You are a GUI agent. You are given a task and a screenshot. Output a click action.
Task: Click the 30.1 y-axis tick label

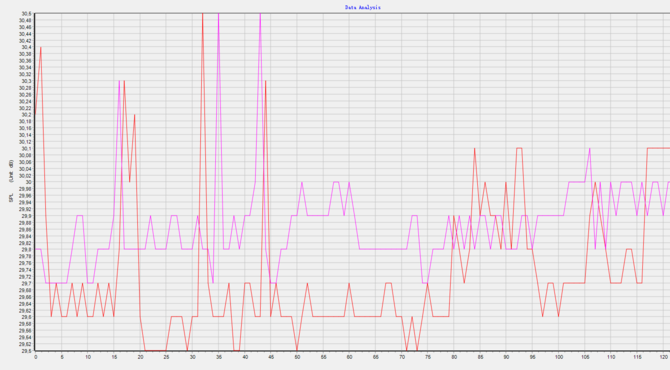click(26, 149)
